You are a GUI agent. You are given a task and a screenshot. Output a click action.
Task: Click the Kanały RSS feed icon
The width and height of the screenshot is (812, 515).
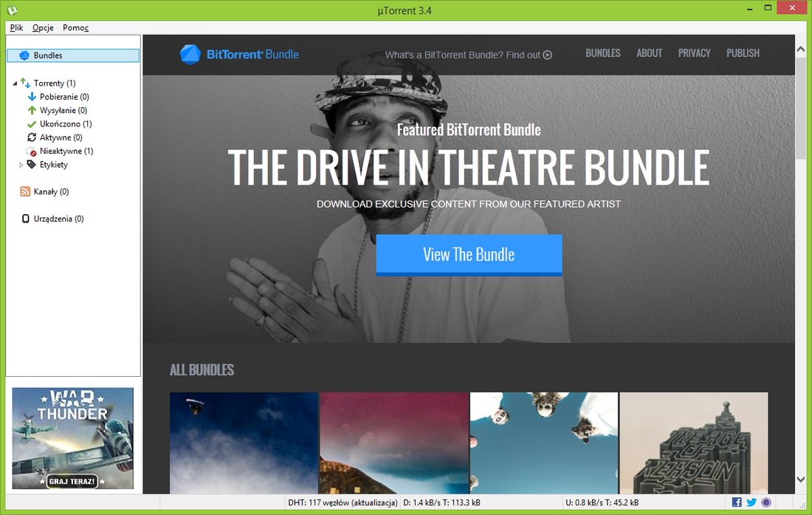pyautogui.click(x=25, y=191)
